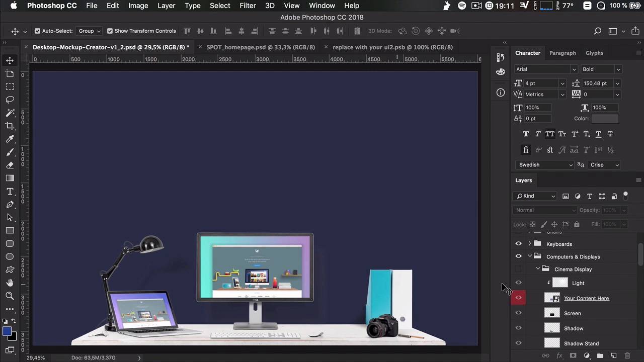The width and height of the screenshot is (644, 362).
Task: Select the Eyedropper tool
Action: [x=10, y=139]
